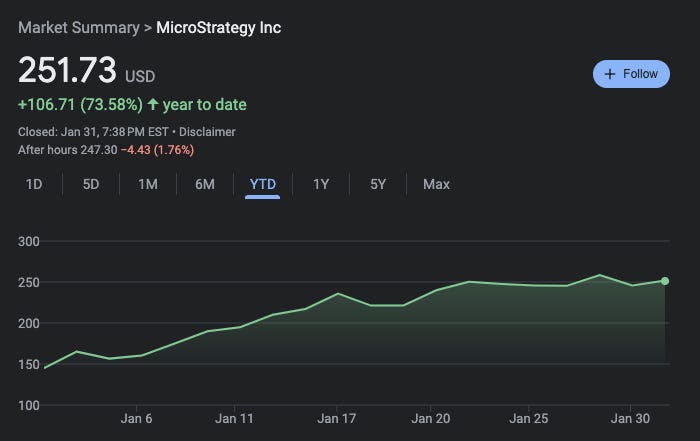This screenshot has height=441, width=700.
Task: Click the plus icon in Follow button
Action: click(x=609, y=74)
